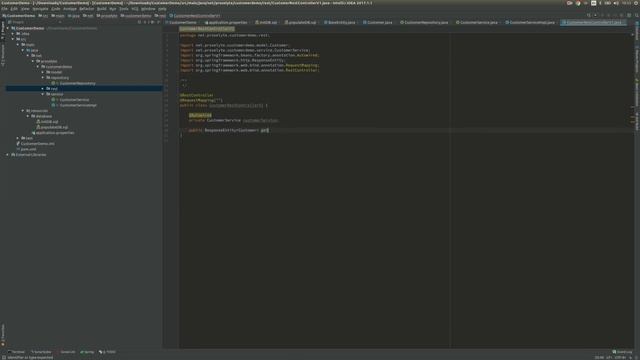This screenshot has height=360, width=640.
Task: Select application.properties in project tree
Action: [x=55, y=133]
